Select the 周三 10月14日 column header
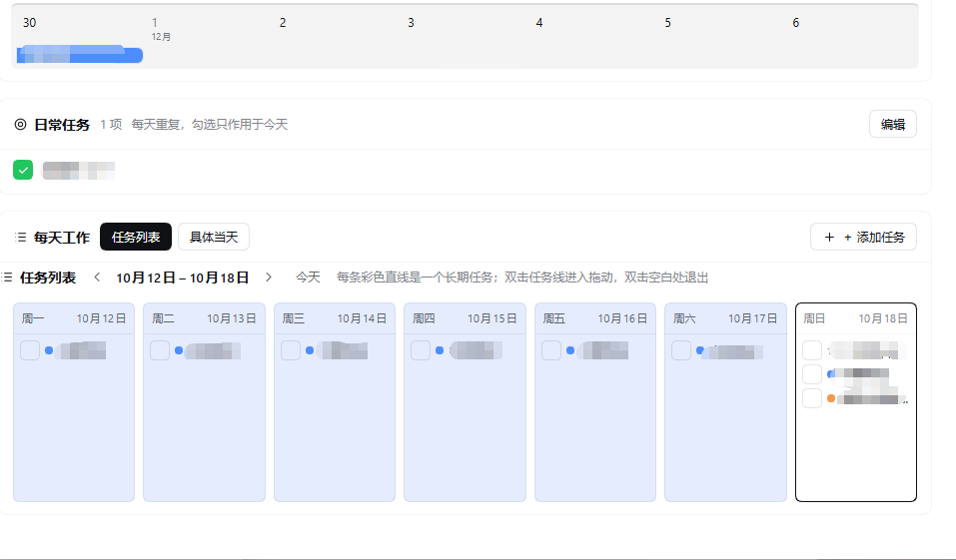The height and width of the screenshot is (560, 956). 335,318
